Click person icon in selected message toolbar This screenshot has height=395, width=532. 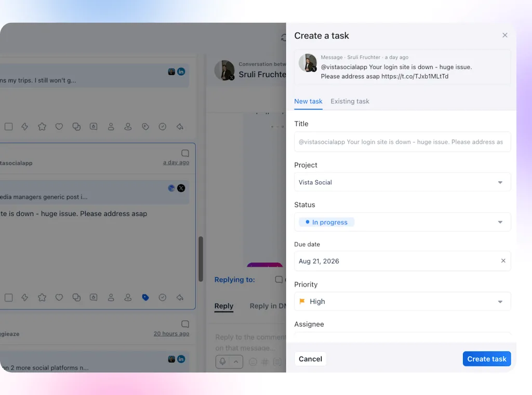tap(111, 298)
